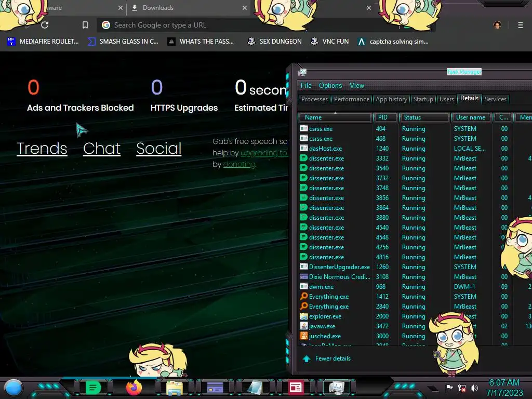Select the jusched.exe process icon
Screen dimensions: 532x399
(303, 336)
